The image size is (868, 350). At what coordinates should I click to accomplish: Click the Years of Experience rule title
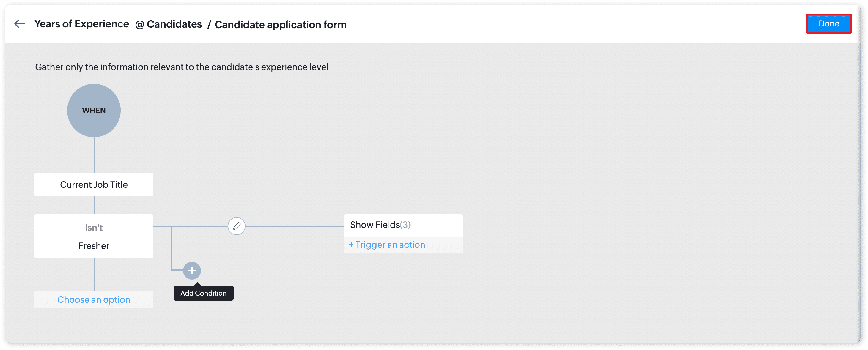(x=81, y=24)
